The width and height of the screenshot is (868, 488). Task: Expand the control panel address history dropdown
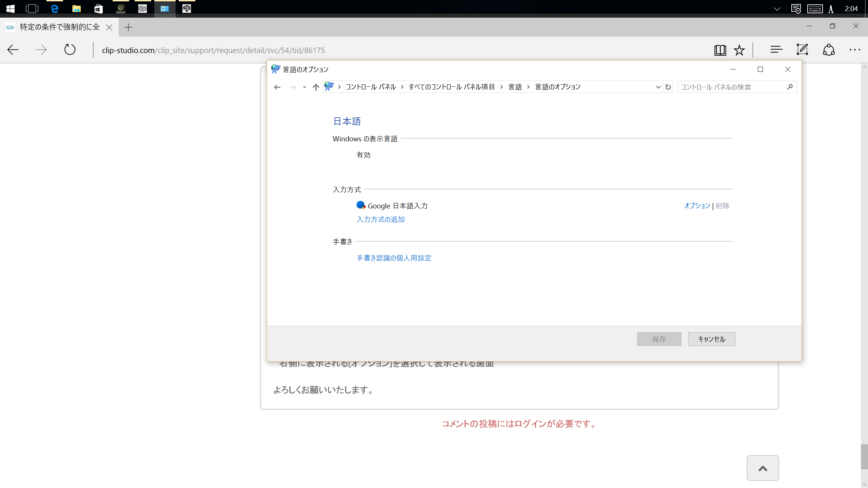pyautogui.click(x=658, y=87)
